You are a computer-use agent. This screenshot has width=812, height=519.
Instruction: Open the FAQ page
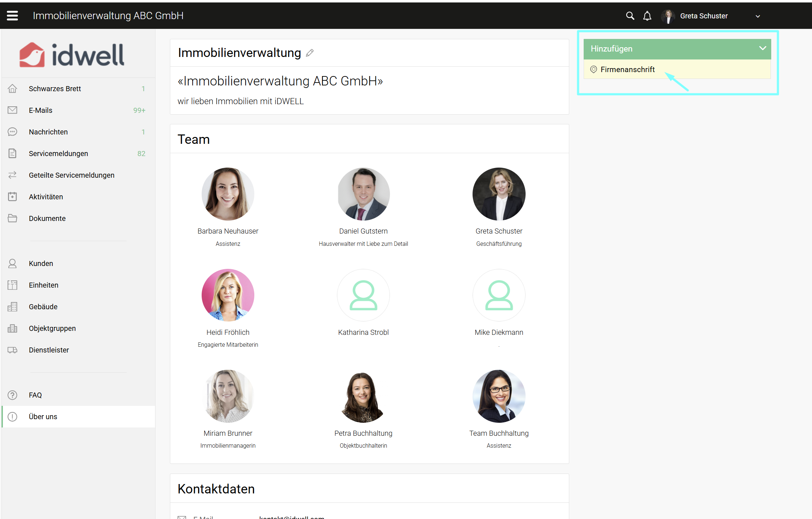(35, 395)
